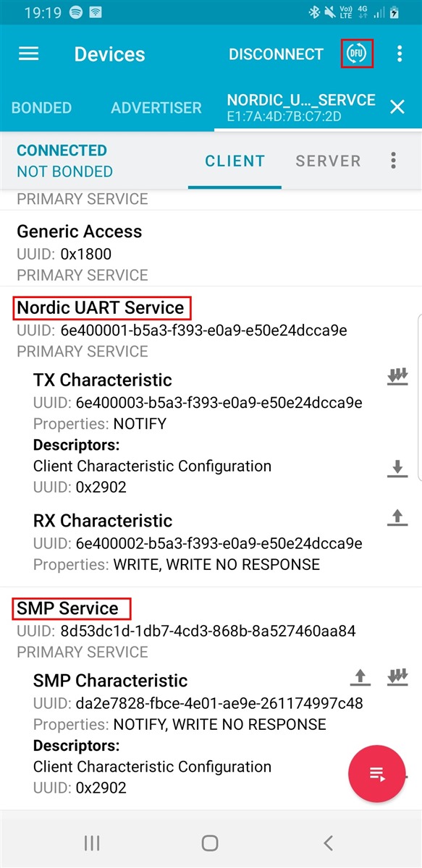Open the hamburger navigation menu
This screenshot has width=422, height=868.
tap(28, 54)
